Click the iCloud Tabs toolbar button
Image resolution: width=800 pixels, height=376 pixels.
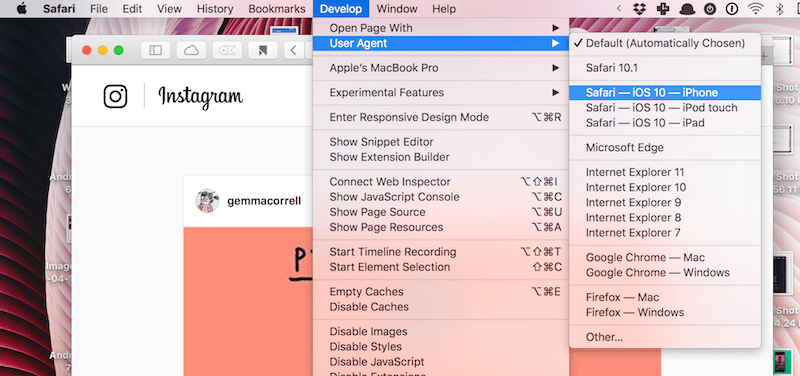191,50
